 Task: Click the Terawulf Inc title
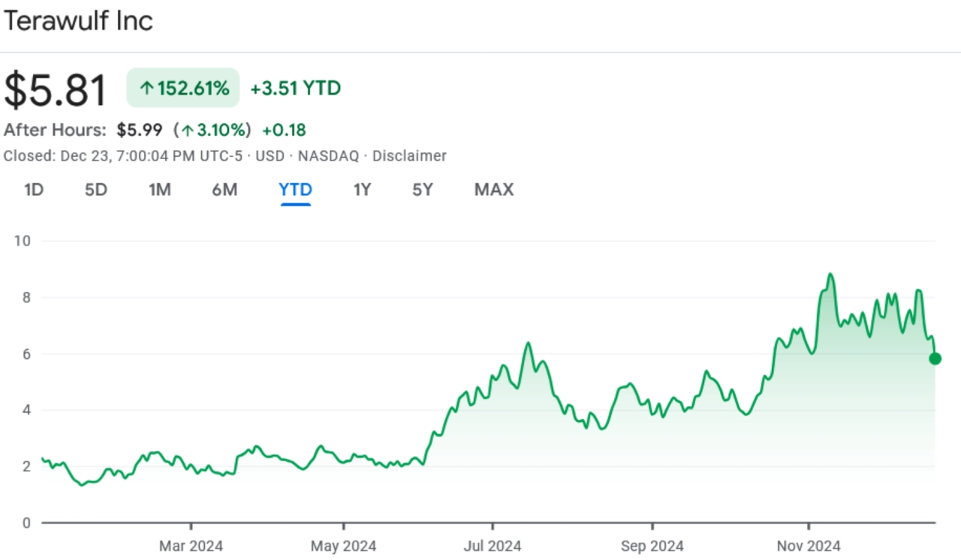pyautogui.click(x=78, y=20)
